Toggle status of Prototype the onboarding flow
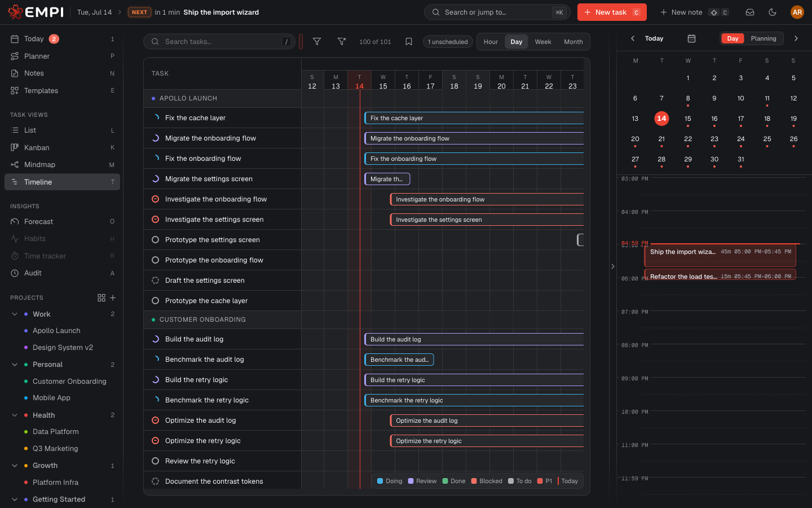The width and height of the screenshot is (812, 508). coord(155,260)
